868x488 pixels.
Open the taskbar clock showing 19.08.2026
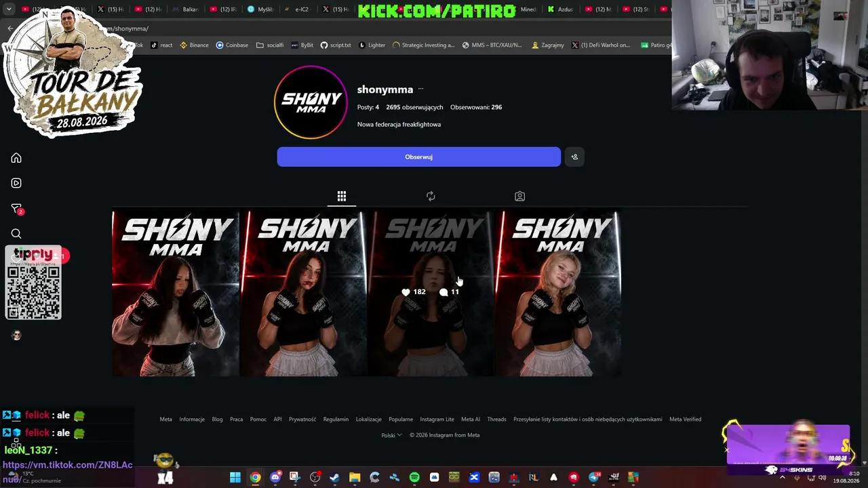point(846,477)
